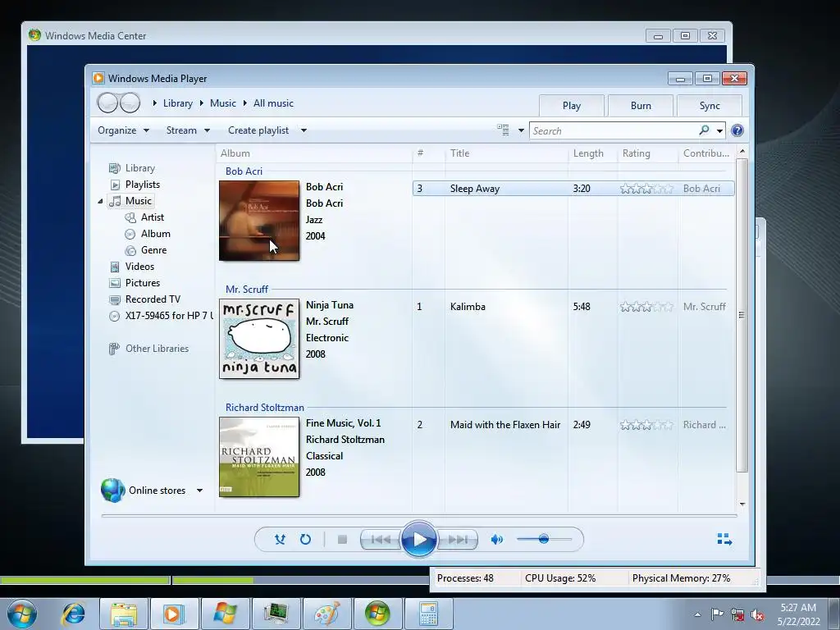Image resolution: width=840 pixels, height=630 pixels.
Task: Mute sound with the speaker icon
Action: 496,540
